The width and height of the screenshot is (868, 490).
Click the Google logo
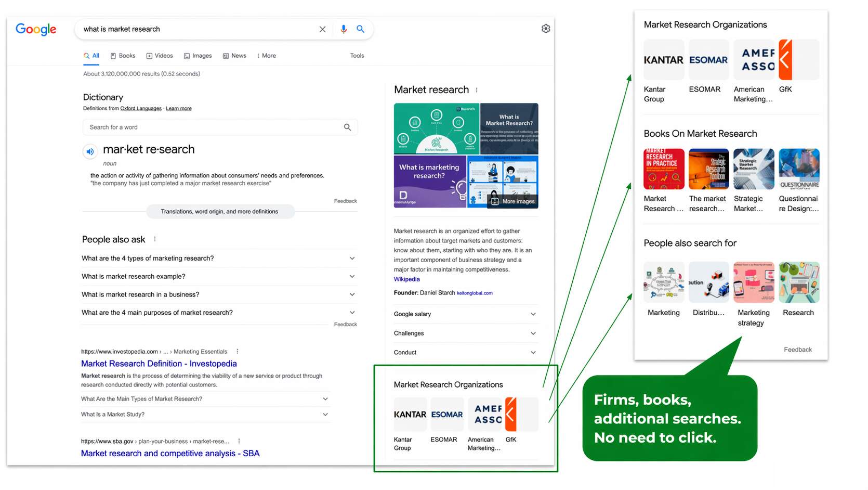click(36, 29)
